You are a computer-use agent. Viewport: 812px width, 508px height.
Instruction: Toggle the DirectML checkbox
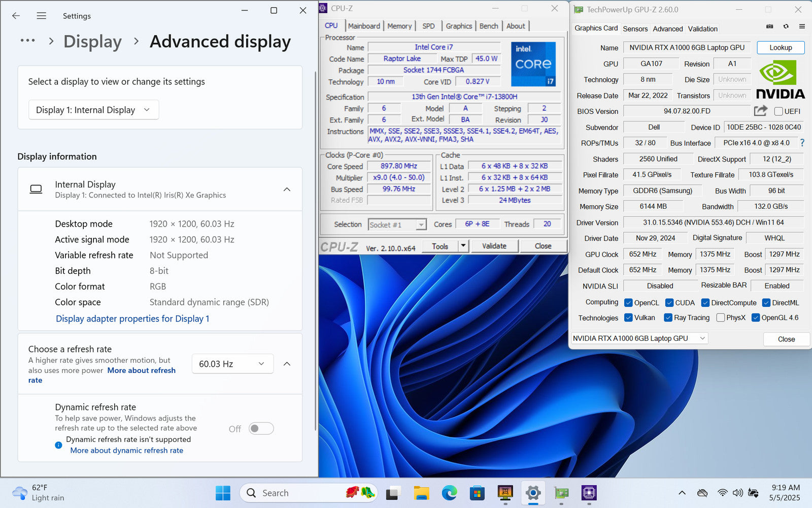(766, 303)
